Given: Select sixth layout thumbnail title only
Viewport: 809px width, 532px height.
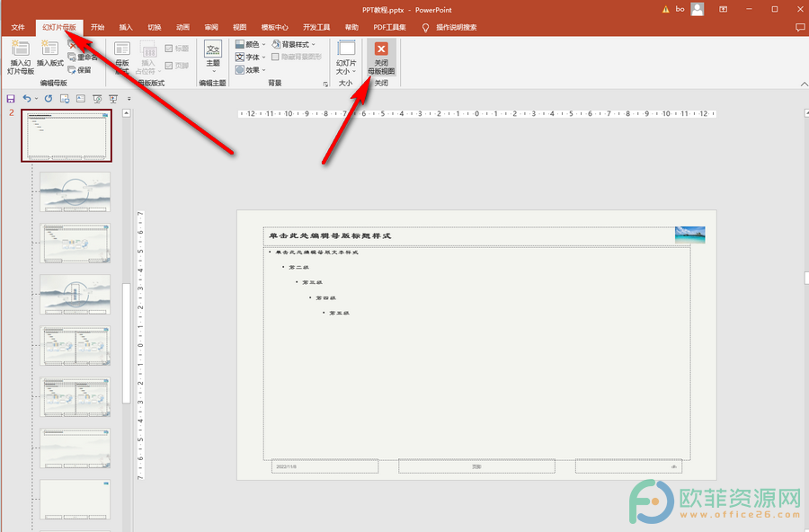Looking at the screenshot, I should [x=75, y=448].
